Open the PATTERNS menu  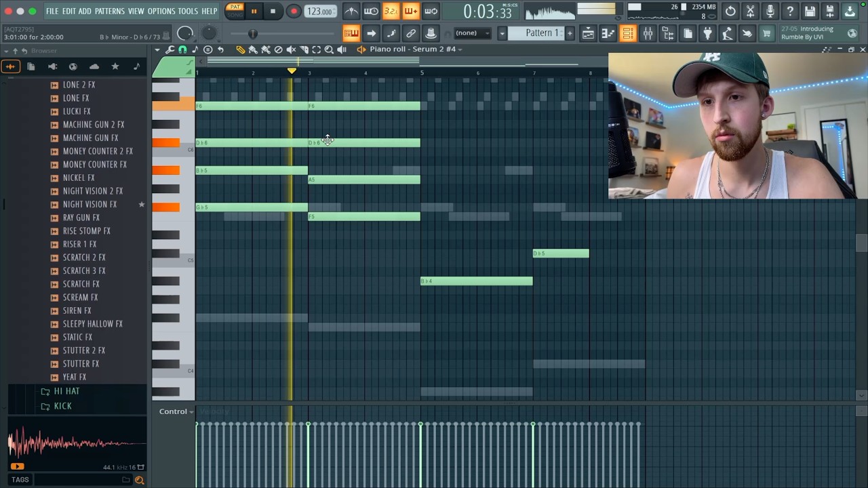[109, 12]
